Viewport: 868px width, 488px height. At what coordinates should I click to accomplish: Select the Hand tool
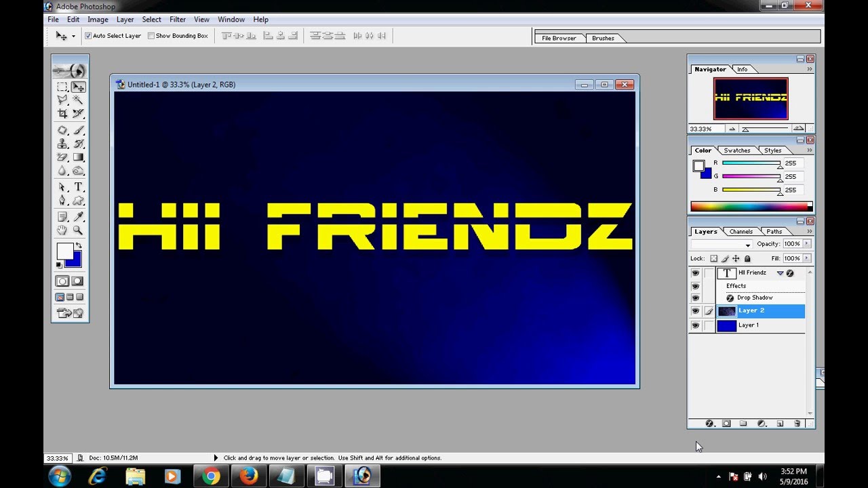pos(62,230)
